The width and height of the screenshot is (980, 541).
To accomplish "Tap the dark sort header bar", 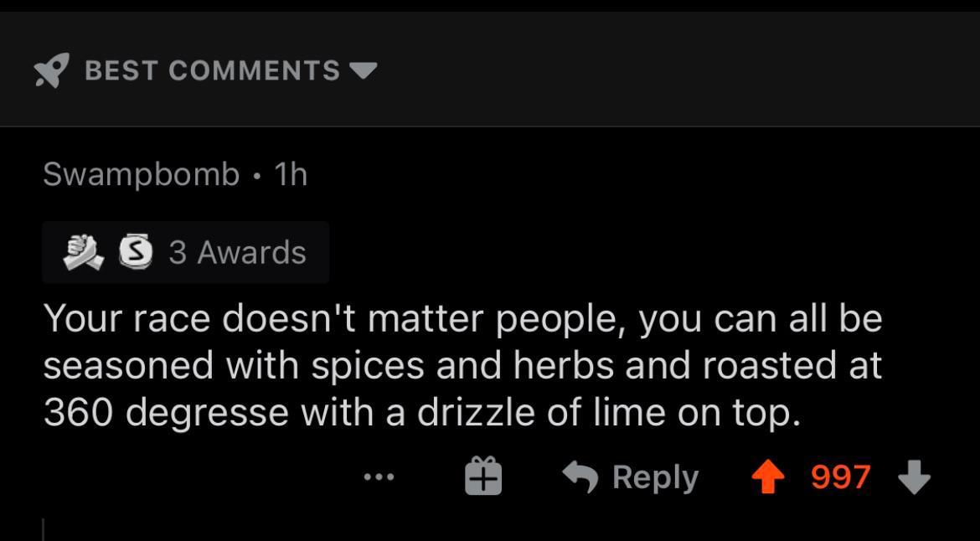I will (x=670, y=70).
